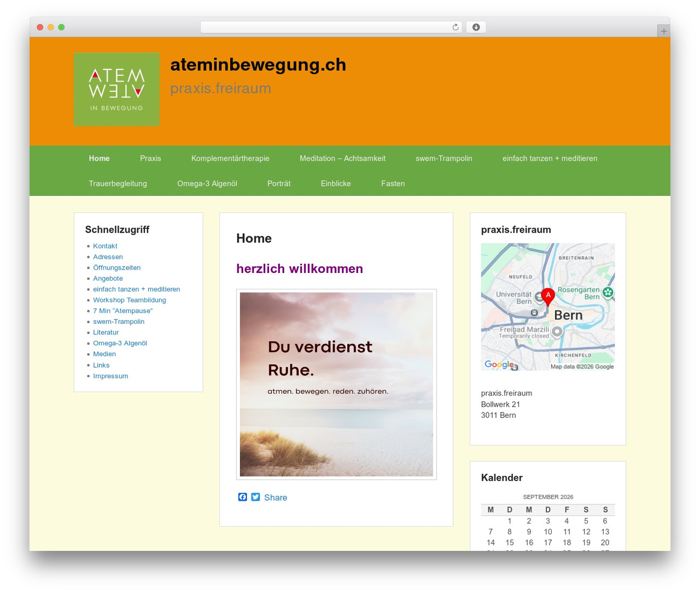The height and width of the screenshot is (593, 700).
Task: Open the Einblicke menu item
Action: [336, 183]
